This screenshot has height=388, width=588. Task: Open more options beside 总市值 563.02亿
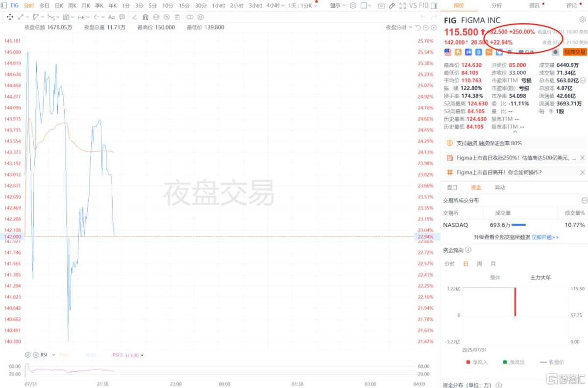point(583,80)
